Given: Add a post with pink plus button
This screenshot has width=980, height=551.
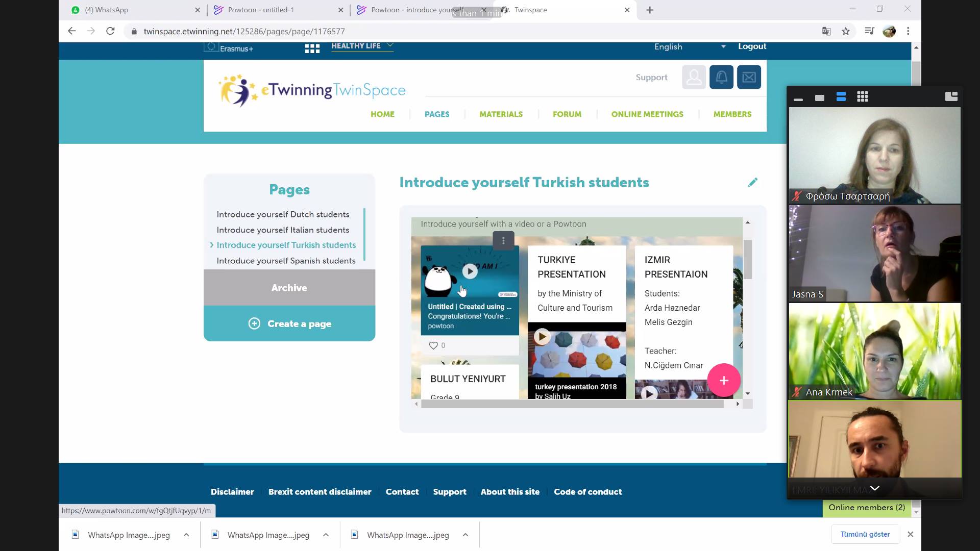Looking at the screenshot, I should point(724,380).
